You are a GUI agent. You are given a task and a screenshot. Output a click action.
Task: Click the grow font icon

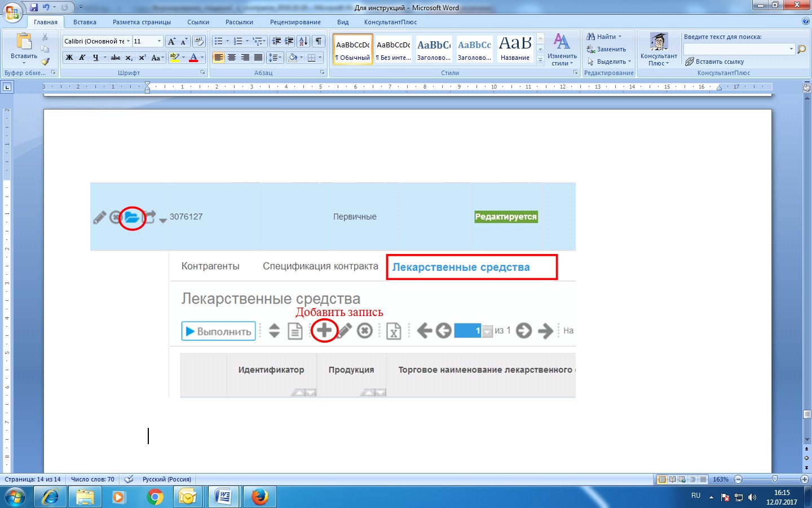pyautogui.click(x=171, y=41)
